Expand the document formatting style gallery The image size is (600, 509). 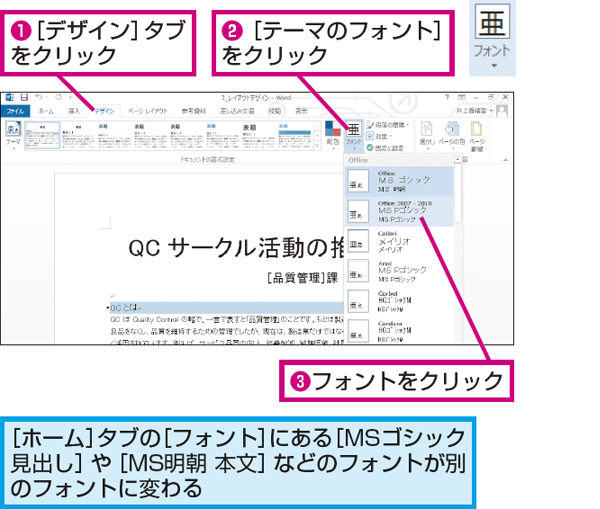(316, 146)
